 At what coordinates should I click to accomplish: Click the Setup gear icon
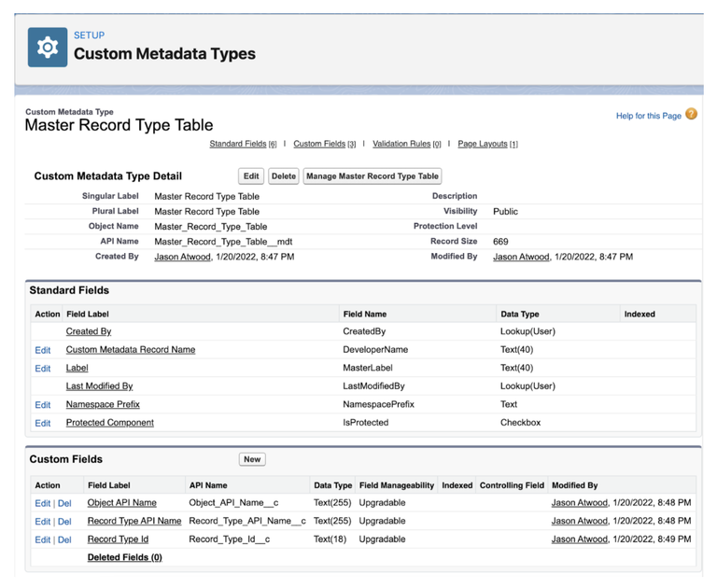pyautogui.click(x=48, y=47)
